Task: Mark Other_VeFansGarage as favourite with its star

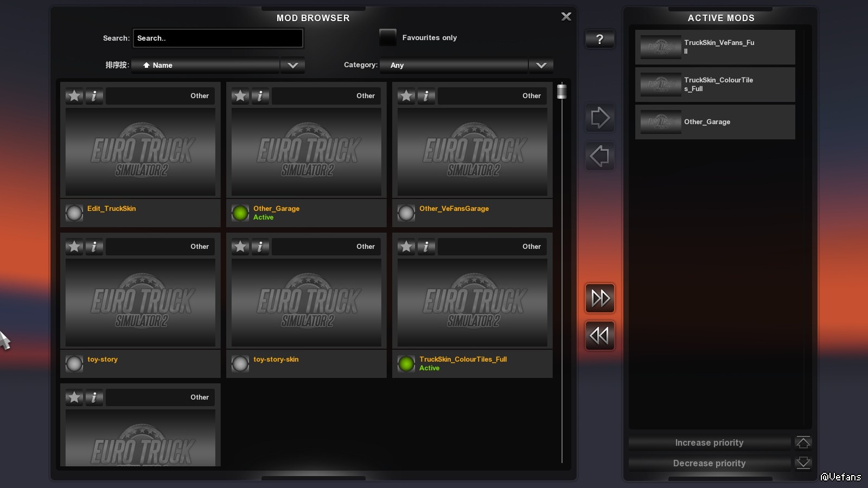Action: (406, 96)
